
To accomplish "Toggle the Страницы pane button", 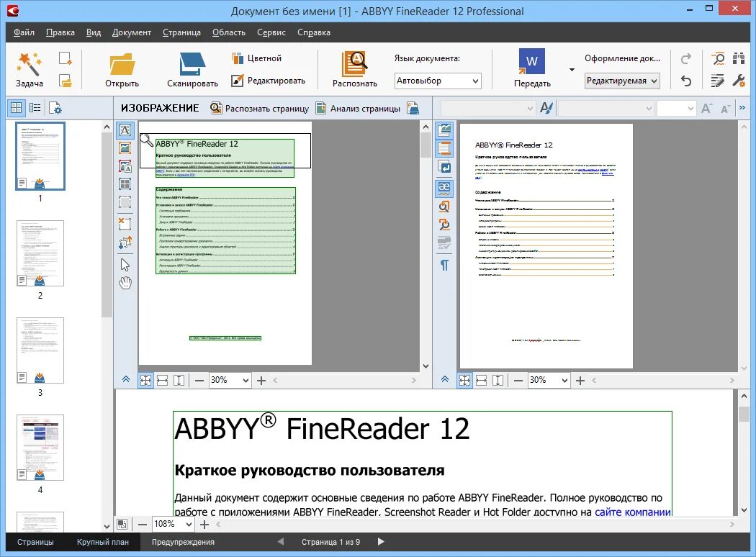I will (35, 542).
